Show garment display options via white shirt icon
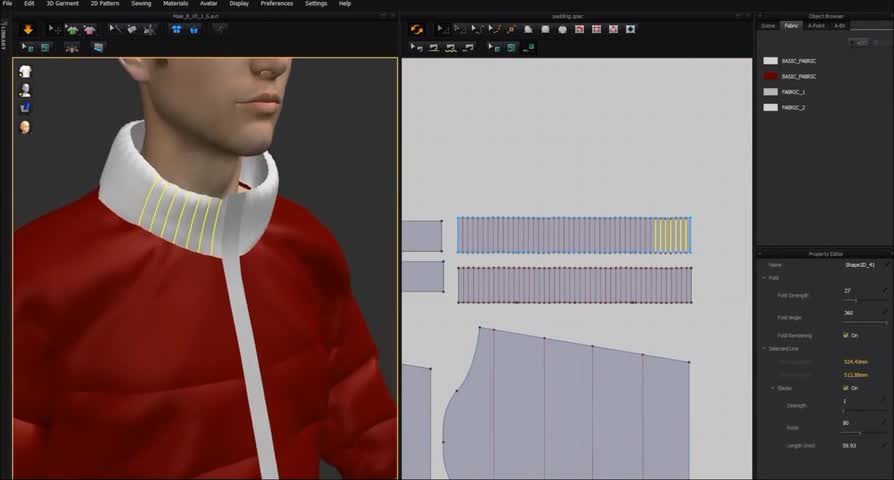894x480 pixels. click(25, 71)
